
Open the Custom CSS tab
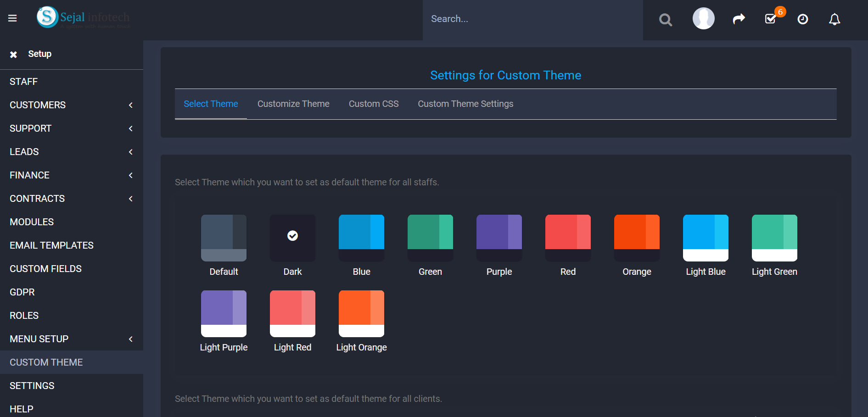374,104
